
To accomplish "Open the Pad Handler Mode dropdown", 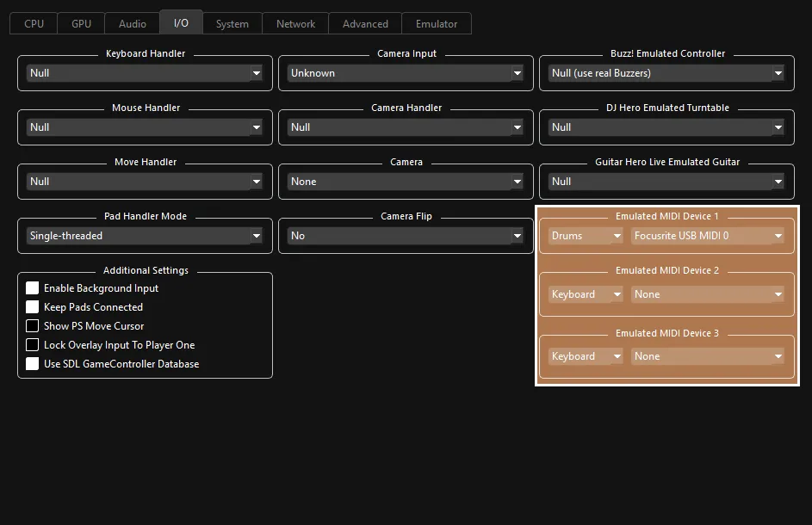I will [144, 236].
